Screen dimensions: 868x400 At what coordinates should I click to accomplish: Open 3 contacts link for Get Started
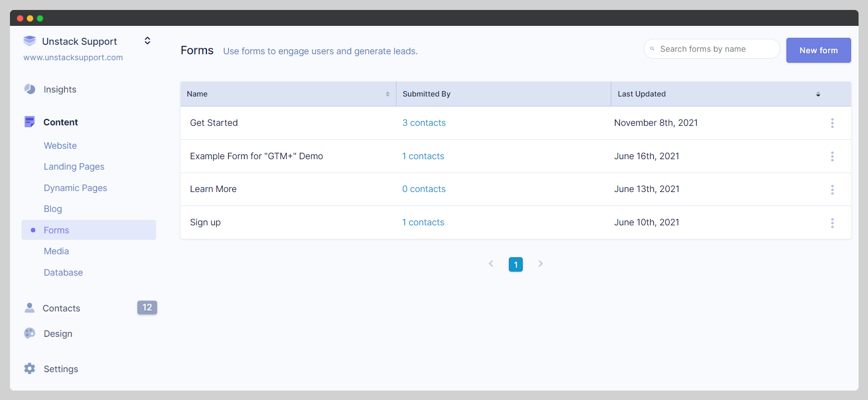tap(424, 123)
